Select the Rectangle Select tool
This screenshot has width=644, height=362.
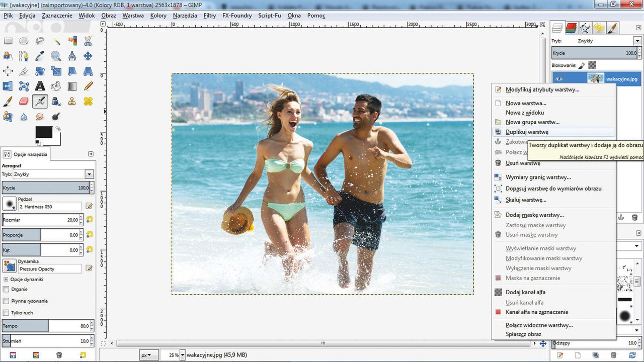[x=8, y=41]
